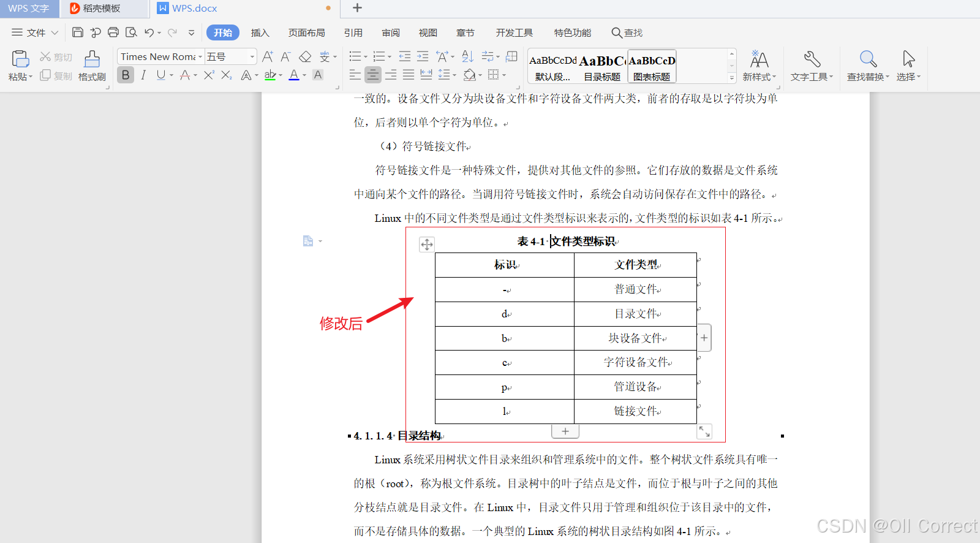
Task: Click the Save icon in quick access toolbar
Action: point(77,32)
